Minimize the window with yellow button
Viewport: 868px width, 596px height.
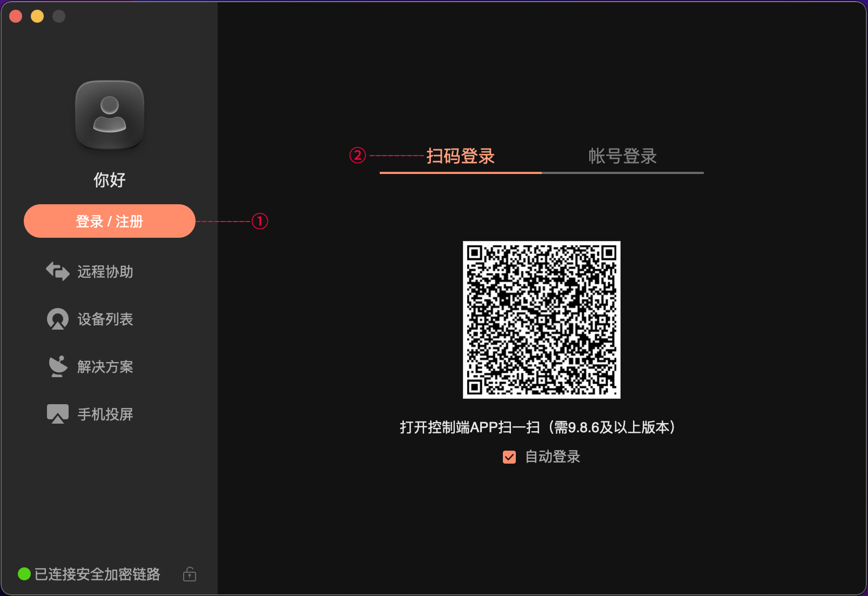coord(37,16)
